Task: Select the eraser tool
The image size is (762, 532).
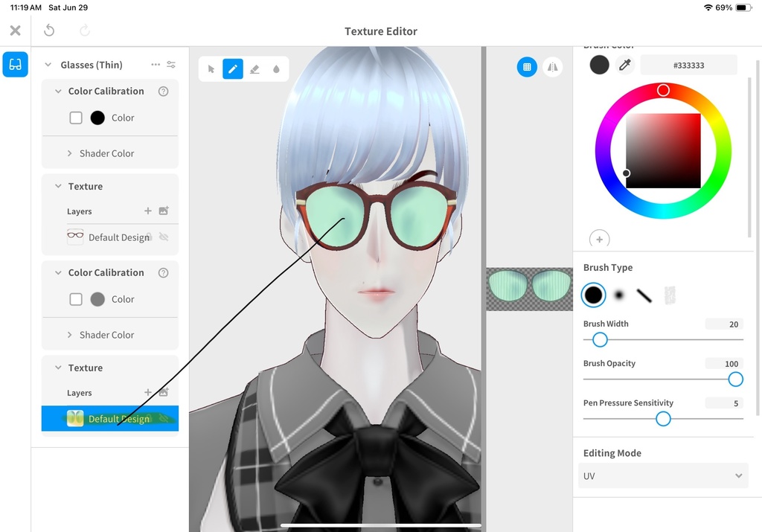Action: click(254, 69)
